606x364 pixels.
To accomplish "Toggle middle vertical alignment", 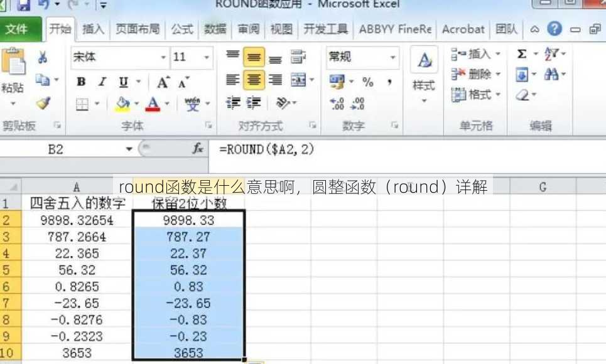I will pos(254,57).
